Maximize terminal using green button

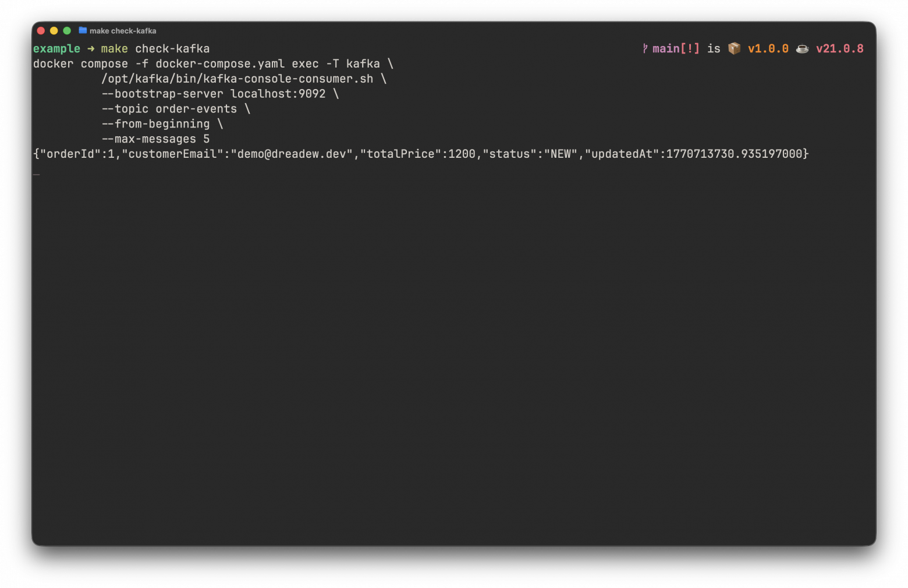[67, 30]
